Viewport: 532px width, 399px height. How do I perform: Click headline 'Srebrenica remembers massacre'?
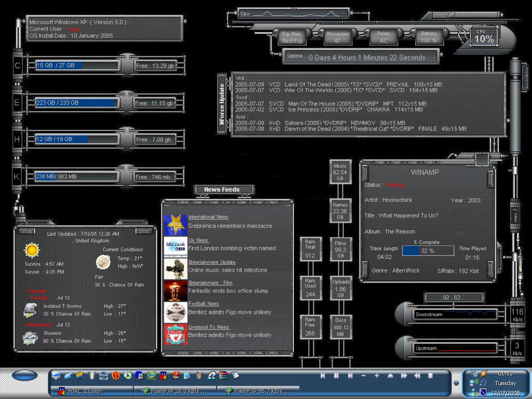point(230,226)
